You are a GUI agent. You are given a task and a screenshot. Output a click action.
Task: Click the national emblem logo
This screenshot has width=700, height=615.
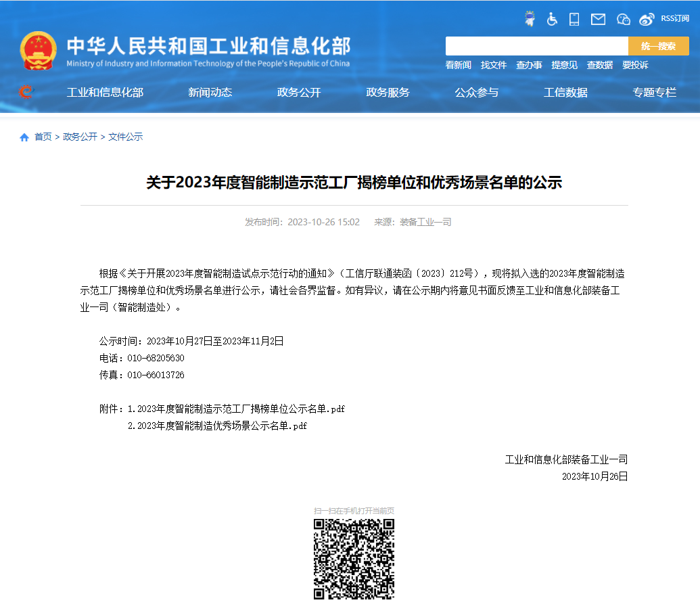(x=37, y=51)
